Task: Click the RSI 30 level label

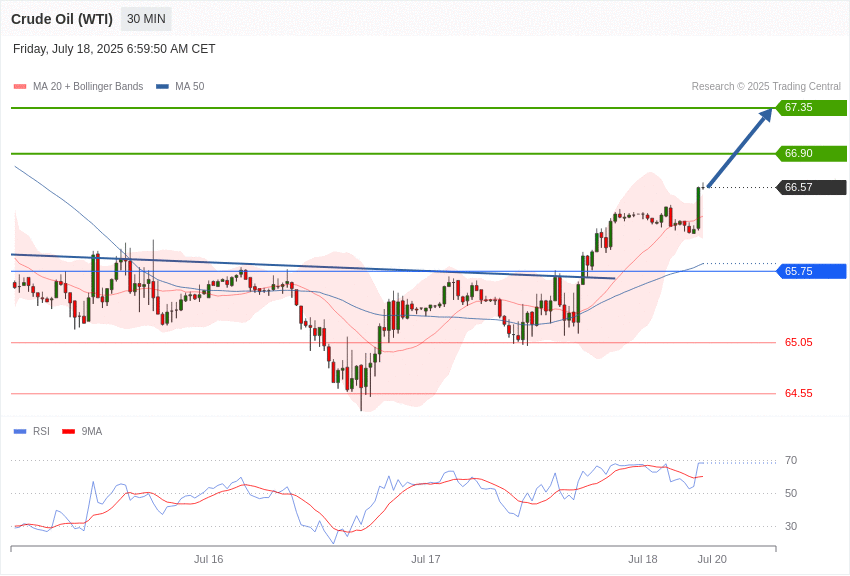Action: click(791, 526)
